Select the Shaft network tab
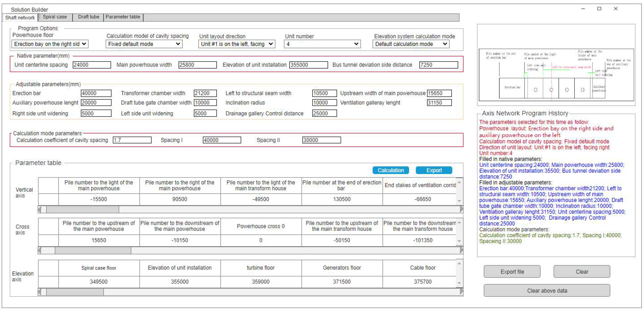 (x=20, y=17)
